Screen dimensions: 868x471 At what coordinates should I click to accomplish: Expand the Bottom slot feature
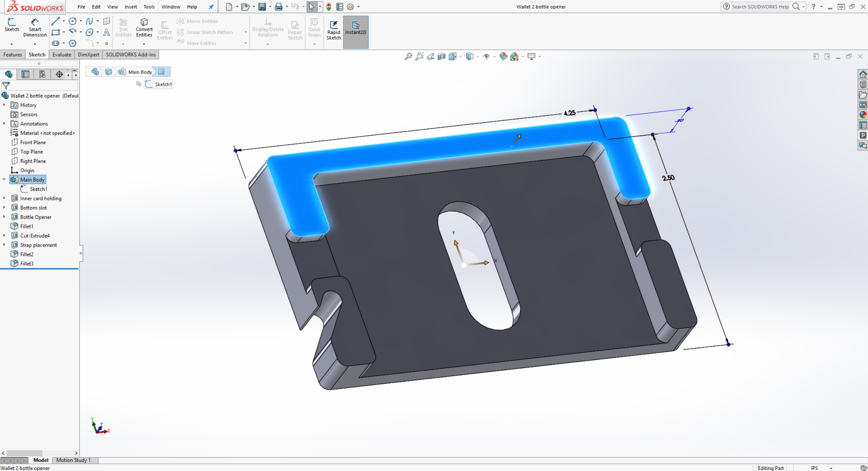tap(4, 207)
